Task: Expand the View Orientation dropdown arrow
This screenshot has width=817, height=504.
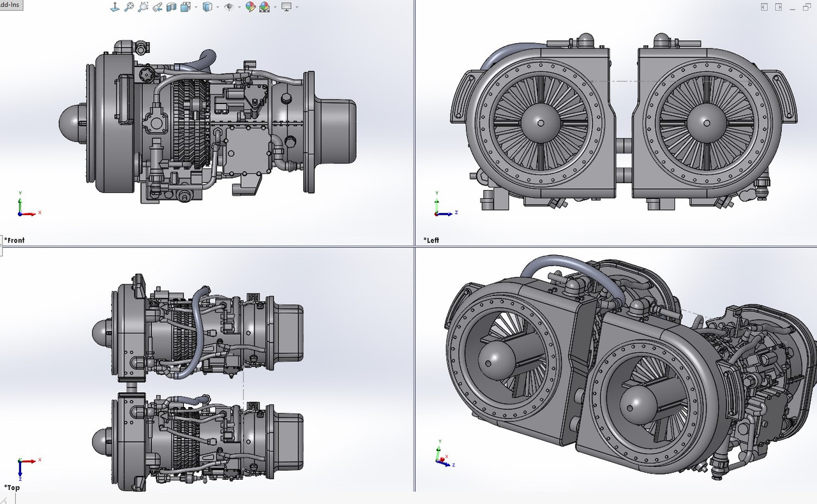Action: (196, 8)
